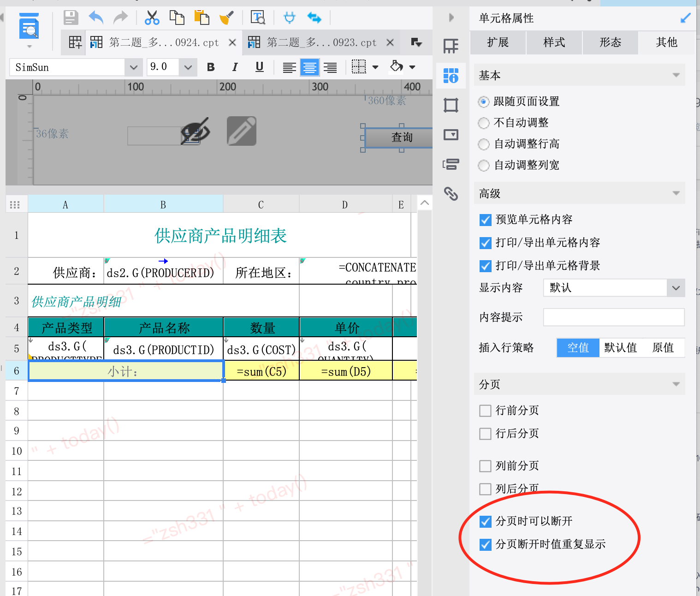Open the tab list overflow dropdown
Image resolution: width=700 pixels, height=596 pixels.
(416, 42)
